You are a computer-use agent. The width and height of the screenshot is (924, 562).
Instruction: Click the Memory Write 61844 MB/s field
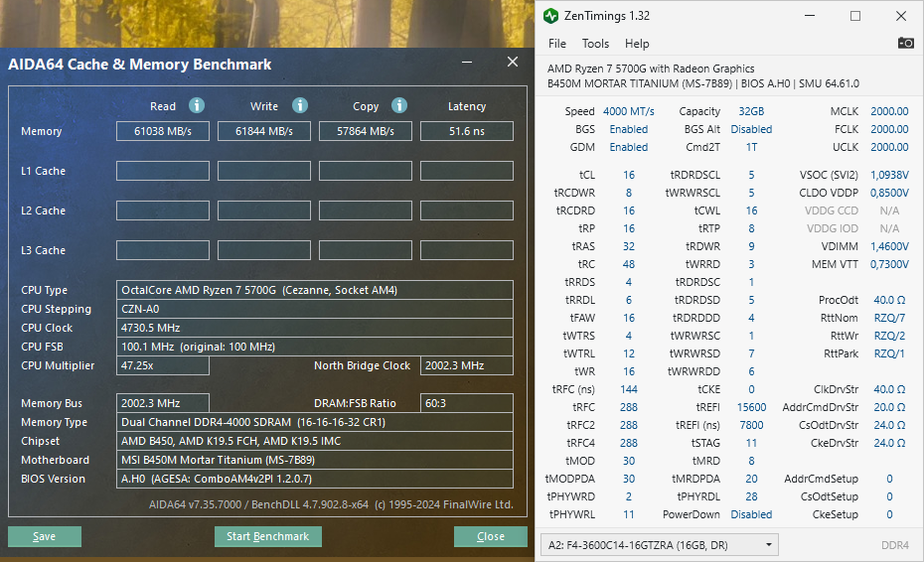point(264,131)
